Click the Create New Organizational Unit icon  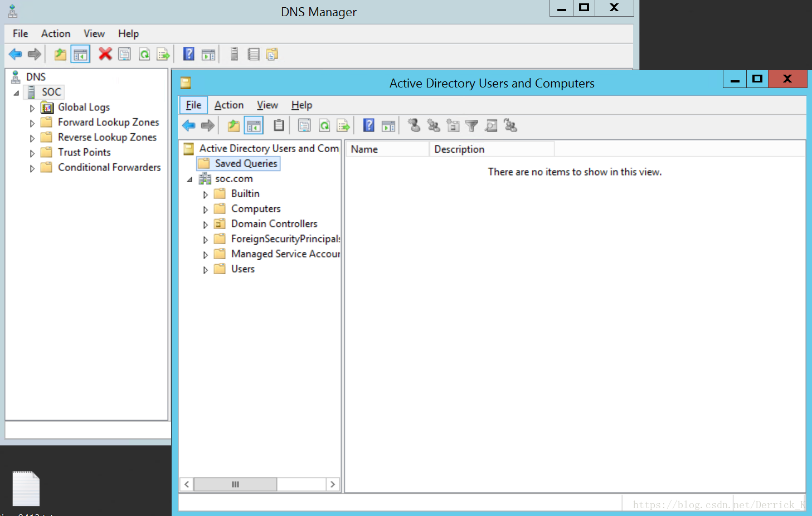pyautogui.click(x=453, y=125)
